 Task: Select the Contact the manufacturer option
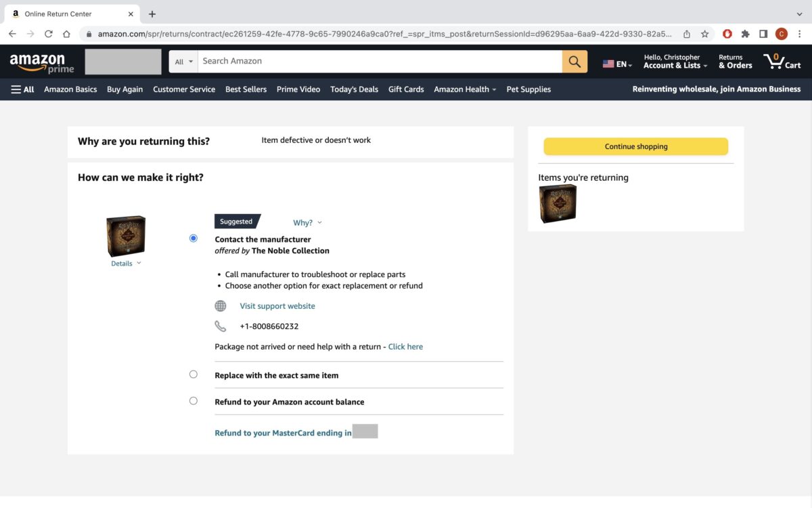click(x=194, y=238)
